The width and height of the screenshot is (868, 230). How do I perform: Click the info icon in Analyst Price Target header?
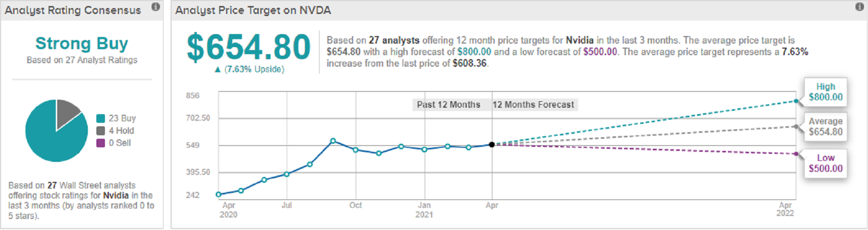pos(859,7)
